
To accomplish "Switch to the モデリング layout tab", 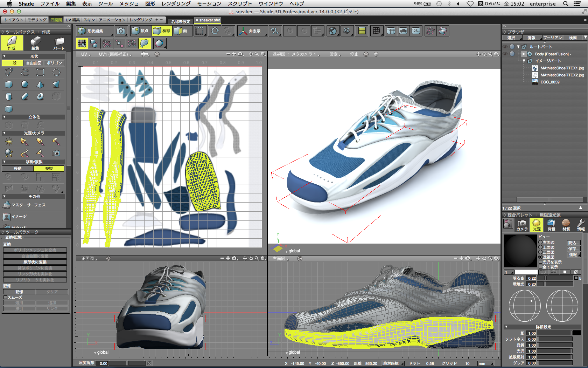I will pyautogui.click(x=37, y=20).
